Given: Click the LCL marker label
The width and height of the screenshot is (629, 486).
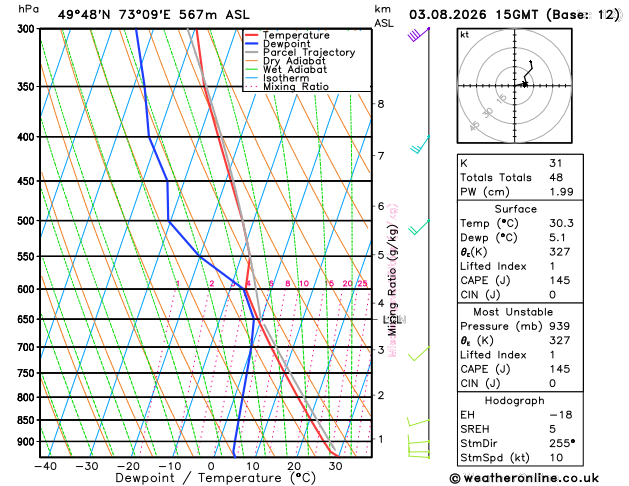Looking at the screenshot, I should tap(394, 320).
